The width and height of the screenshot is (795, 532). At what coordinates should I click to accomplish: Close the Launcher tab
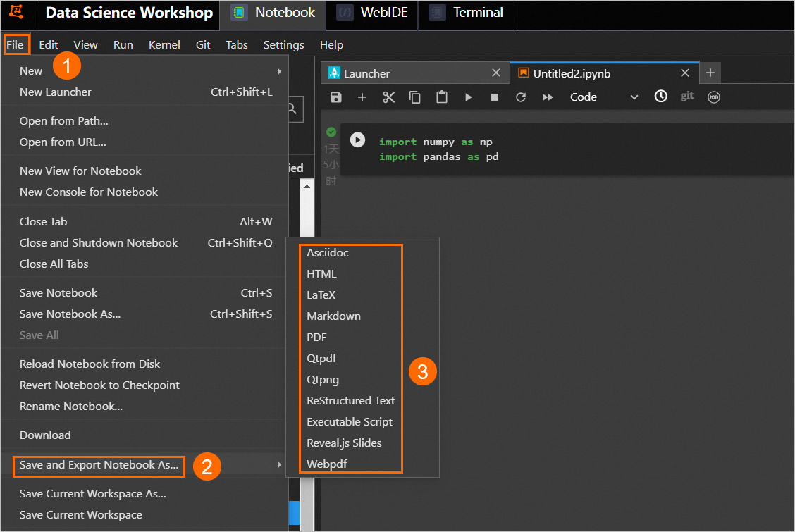click(x=496, y=73)
